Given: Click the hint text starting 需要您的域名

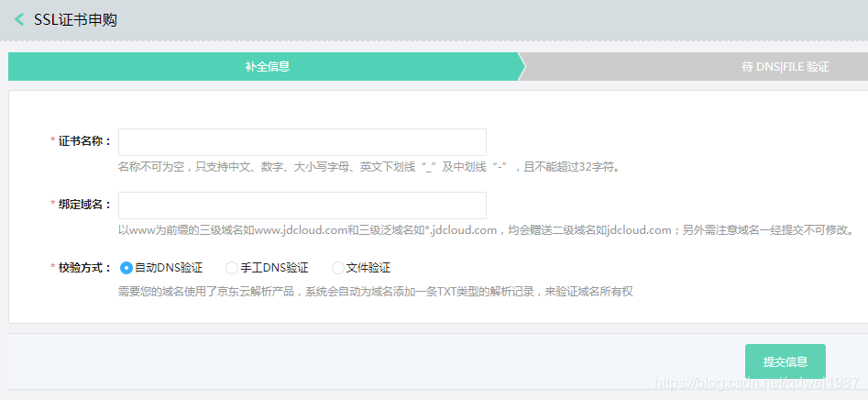Looking at the screenshot, I should (375, 292).
